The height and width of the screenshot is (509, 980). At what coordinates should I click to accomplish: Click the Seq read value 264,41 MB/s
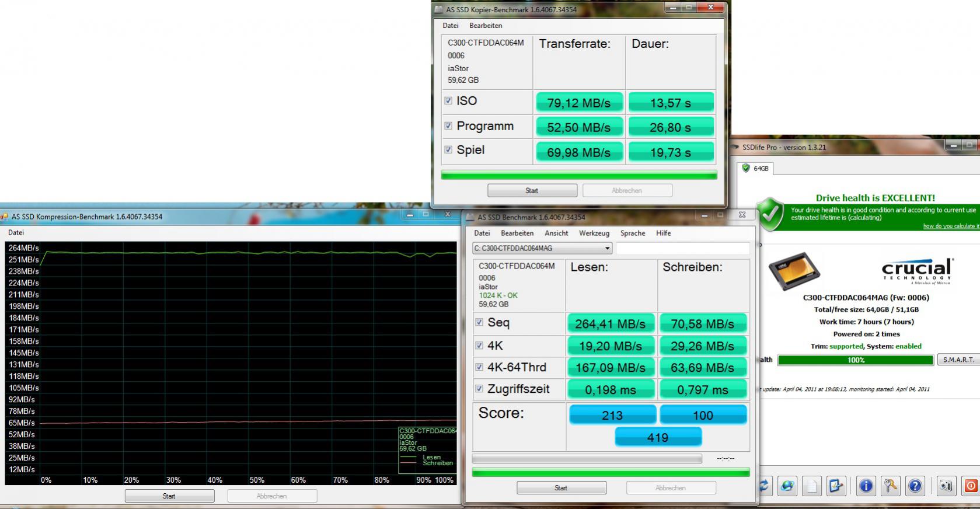tap(610, 323)
